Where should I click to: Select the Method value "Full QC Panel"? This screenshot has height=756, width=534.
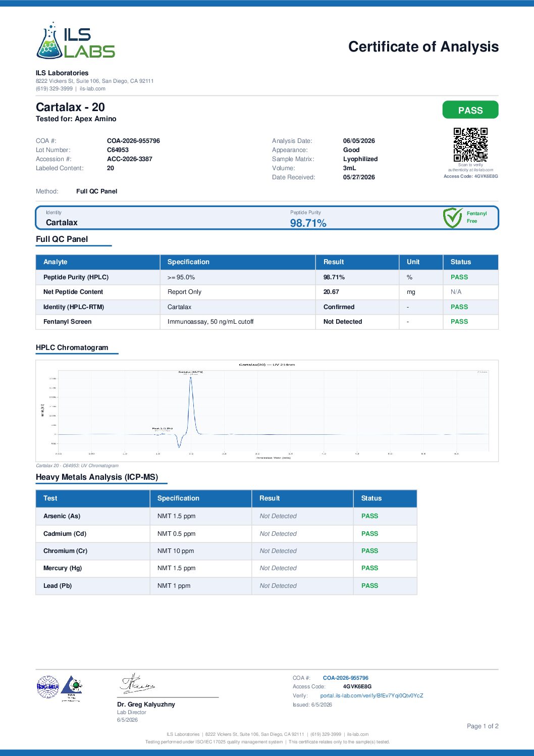(97, 191)
